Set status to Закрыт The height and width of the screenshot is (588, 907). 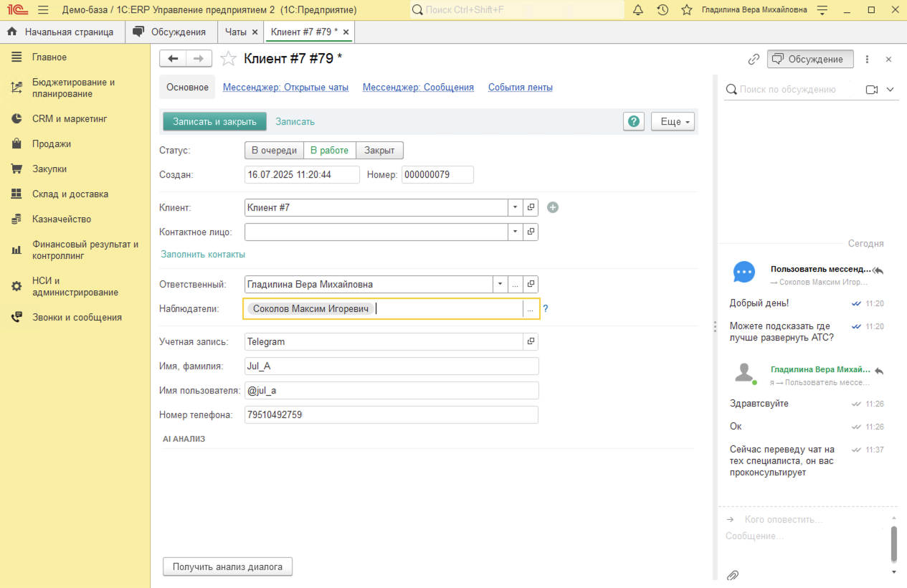click(379, 151)
